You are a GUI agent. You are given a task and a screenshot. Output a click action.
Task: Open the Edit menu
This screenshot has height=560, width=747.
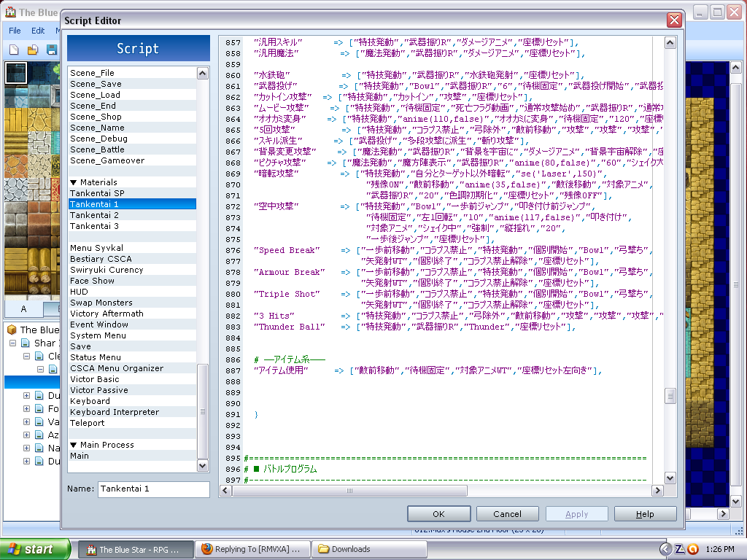38,31
